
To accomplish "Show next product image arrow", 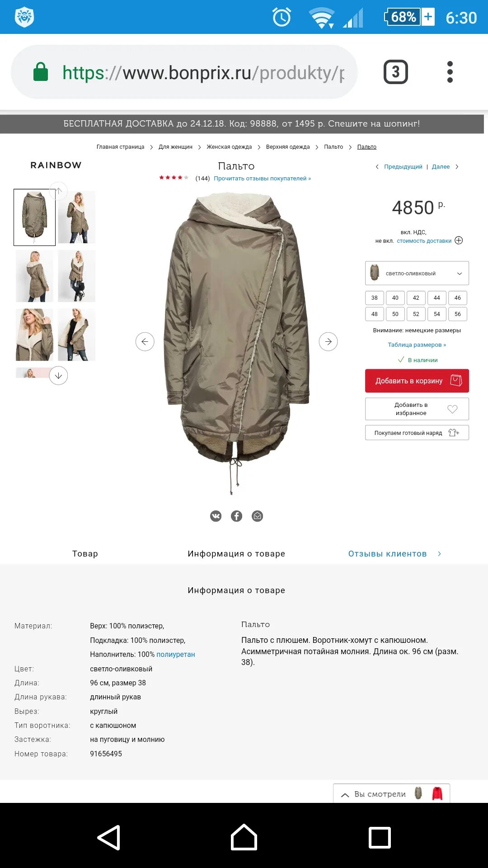I will point(328,341).
